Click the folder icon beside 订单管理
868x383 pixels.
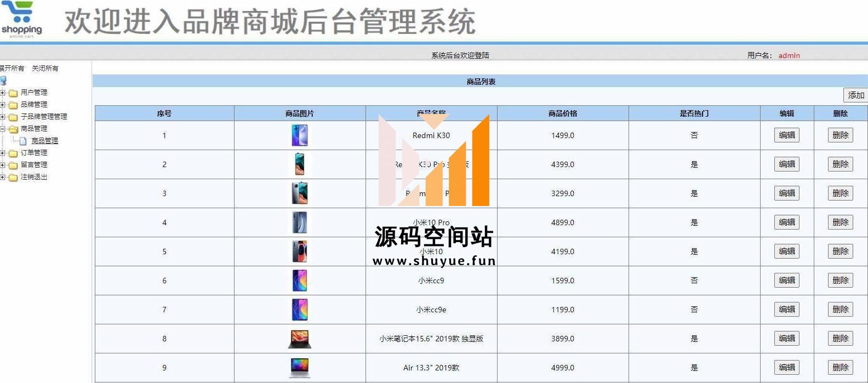pos(13,153)
